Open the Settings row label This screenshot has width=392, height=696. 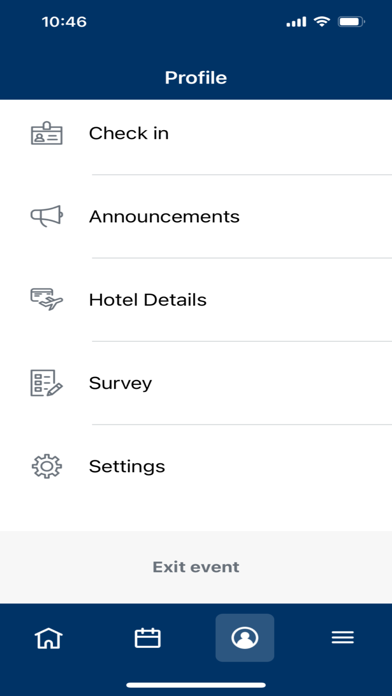127,466
